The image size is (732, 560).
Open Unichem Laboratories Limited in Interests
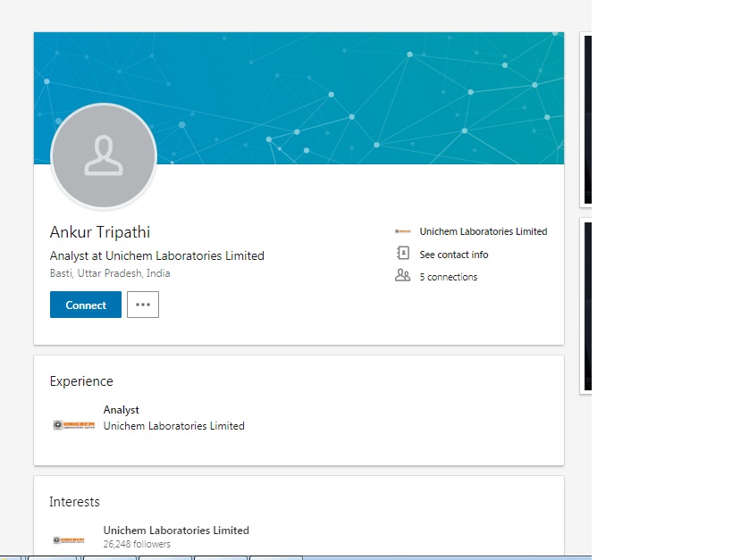coord(176,531)
